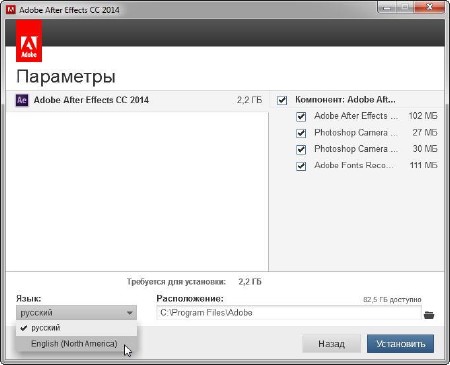Image resolution: width=450 pixels, height=365 pixels.
Task: Open the Язык language dropdown
Action: click(x=76, y=313)
